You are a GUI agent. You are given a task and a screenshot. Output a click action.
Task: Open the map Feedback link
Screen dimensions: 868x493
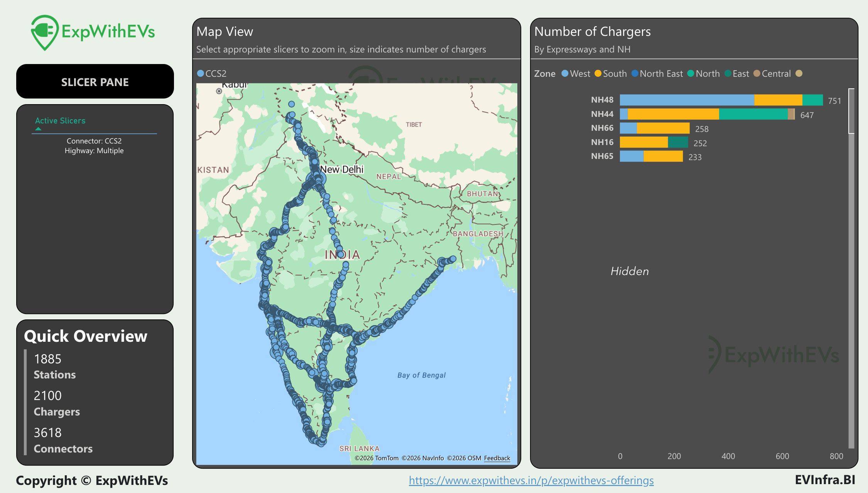(497, 458)
